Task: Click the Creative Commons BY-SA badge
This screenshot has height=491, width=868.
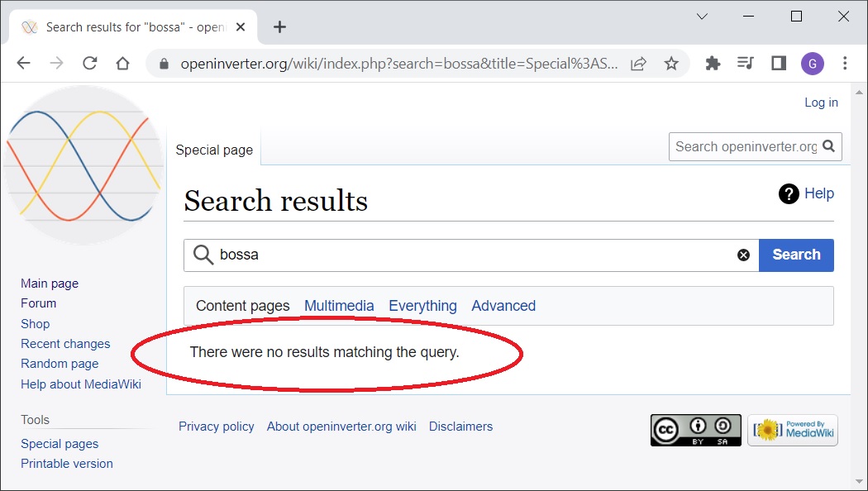Action: pyautogui.click(x=695, y=430)
